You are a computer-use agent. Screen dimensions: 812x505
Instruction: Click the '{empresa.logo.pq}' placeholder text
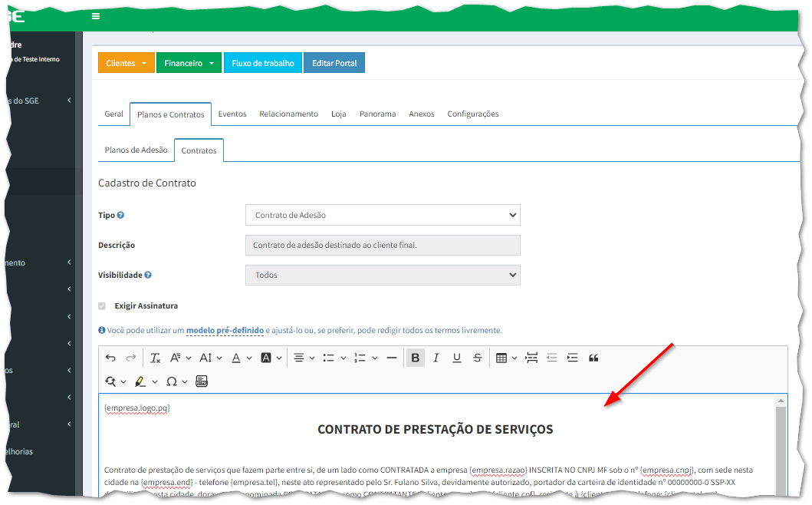coord(137,408)
